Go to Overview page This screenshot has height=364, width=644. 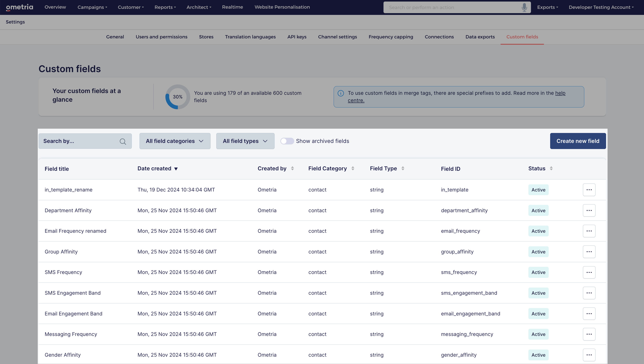55,7
